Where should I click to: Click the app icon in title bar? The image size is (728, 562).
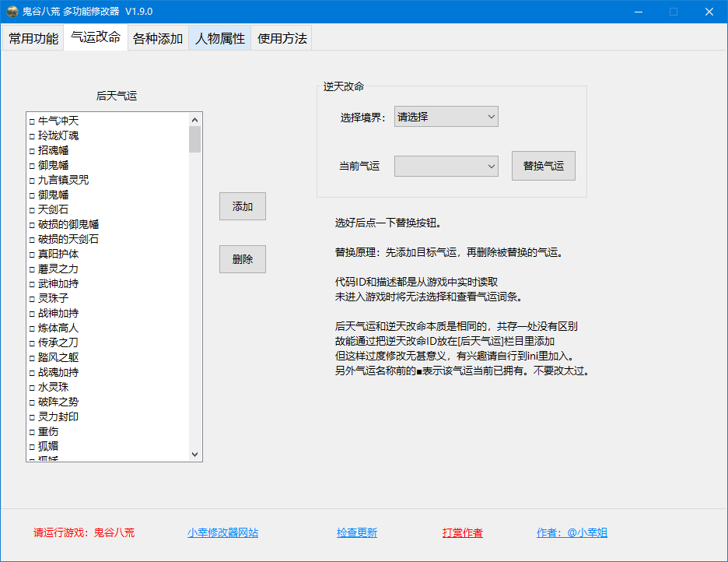[12, 12]
